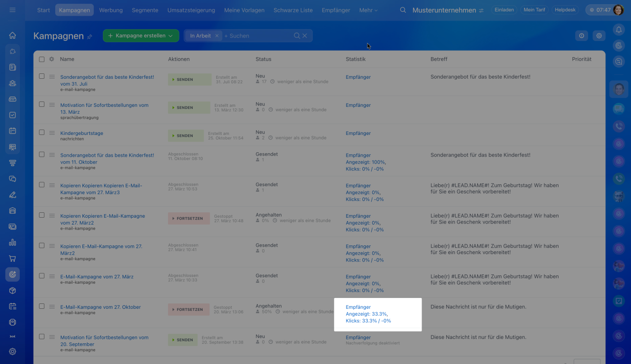Open the calendar icon in left sidebar
The height and width of the screenshot is (364, 631).
click(13, 131)
